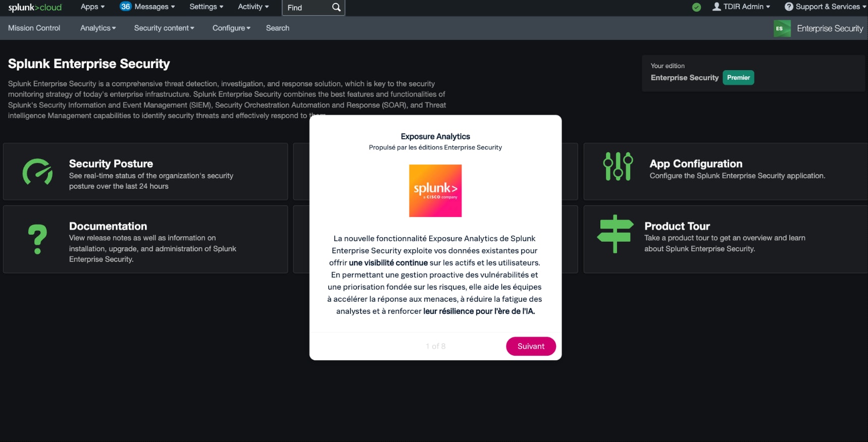868x442 pixels.
Task: Open the Messages dropdown menu
Action: tap(155, 7)
